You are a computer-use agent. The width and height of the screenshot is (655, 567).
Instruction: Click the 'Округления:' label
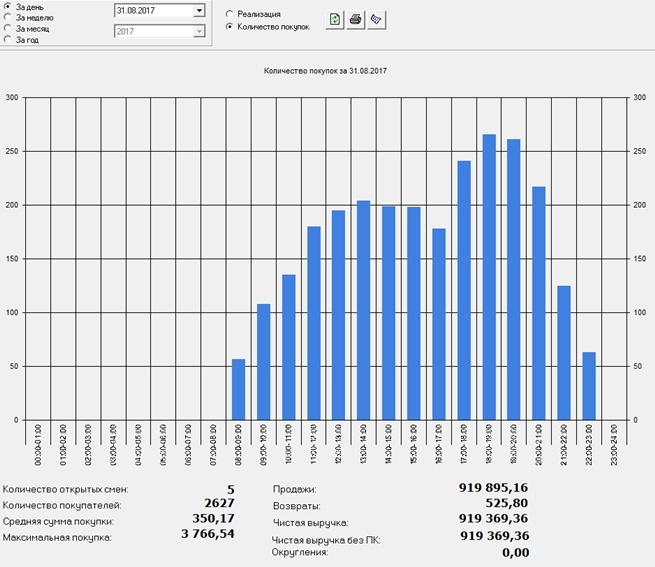(x=300, y=552)
